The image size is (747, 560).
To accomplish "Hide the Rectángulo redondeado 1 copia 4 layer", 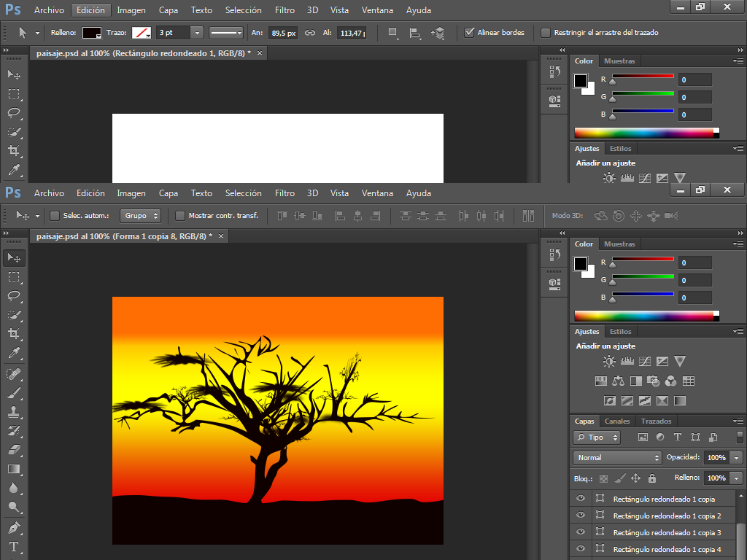I will click(580, 548).
